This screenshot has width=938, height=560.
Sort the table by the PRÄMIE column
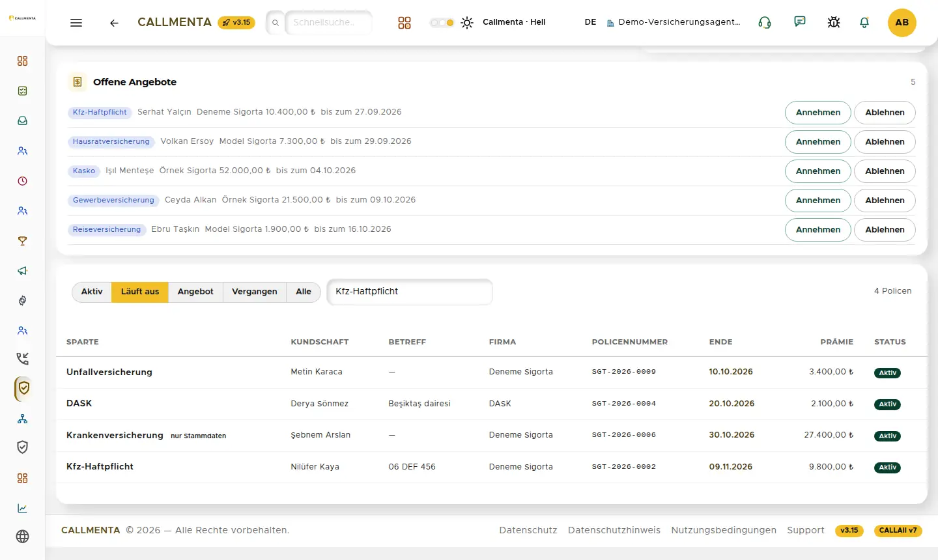(837, 342)
